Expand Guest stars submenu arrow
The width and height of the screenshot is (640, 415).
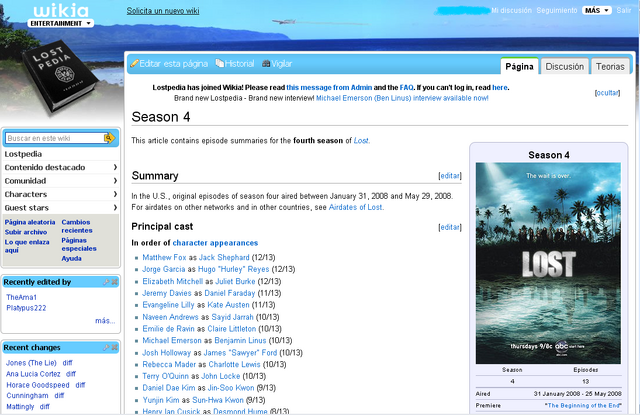[115, 208]
